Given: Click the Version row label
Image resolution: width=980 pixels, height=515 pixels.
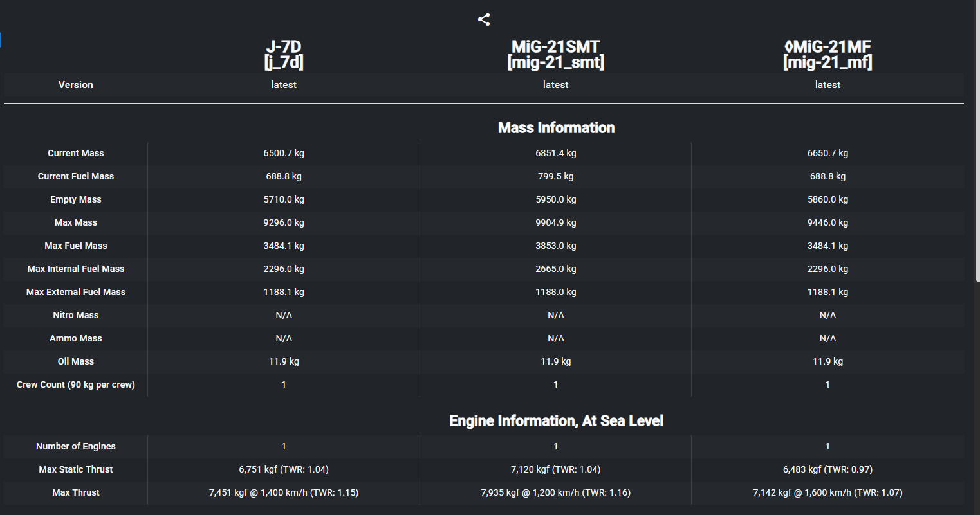Looking at the screenshot, I should pos(76,85).
